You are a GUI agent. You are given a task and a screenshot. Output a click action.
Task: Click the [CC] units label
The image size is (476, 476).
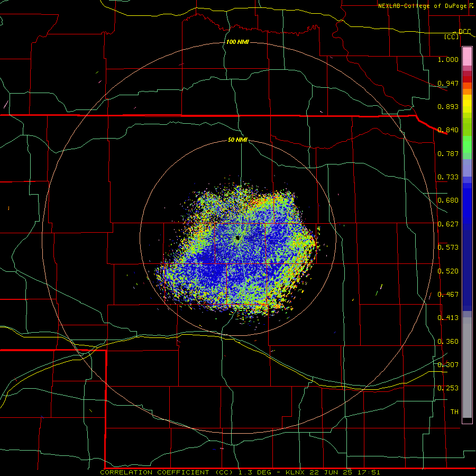tap(452, 36)
